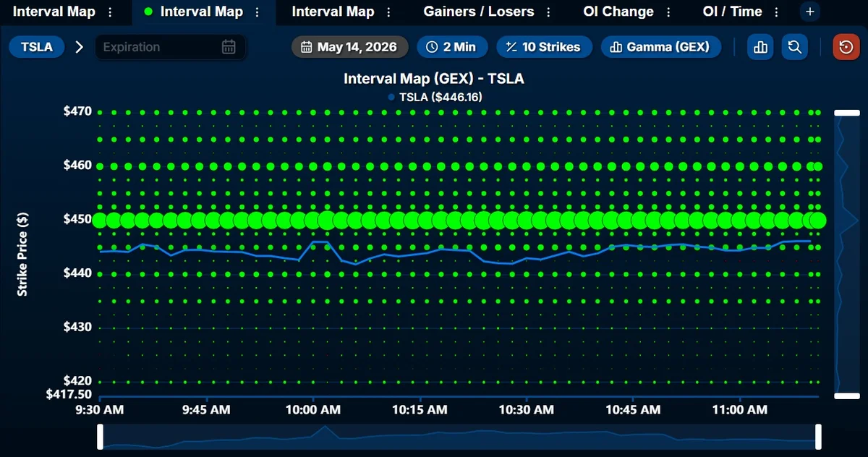The image size is (868, 457).
Task: Open the Gainers / Losers tab
Action: coord(479,12)
